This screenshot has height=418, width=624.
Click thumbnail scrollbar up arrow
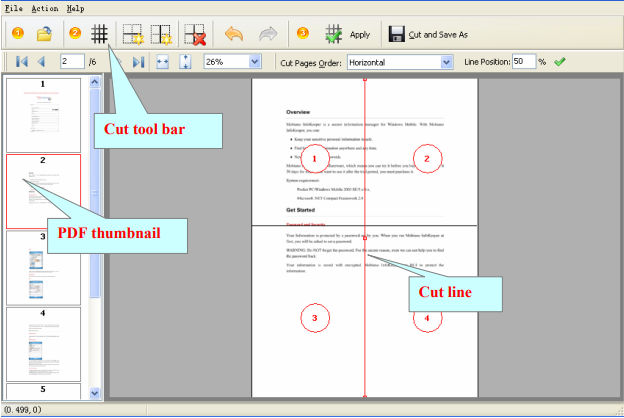point(95,82)
